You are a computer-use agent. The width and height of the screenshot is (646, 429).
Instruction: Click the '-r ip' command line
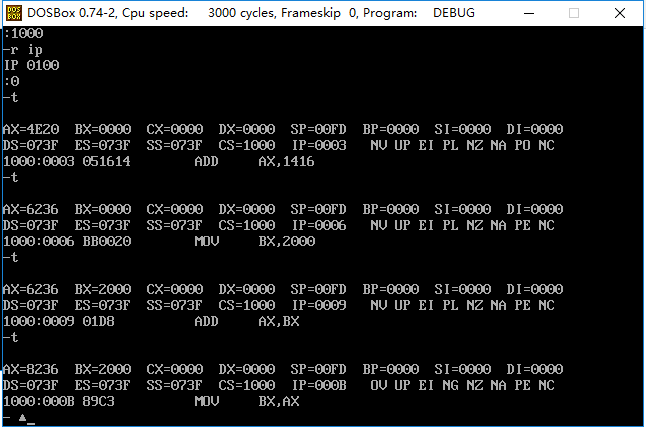coord(23,50)
